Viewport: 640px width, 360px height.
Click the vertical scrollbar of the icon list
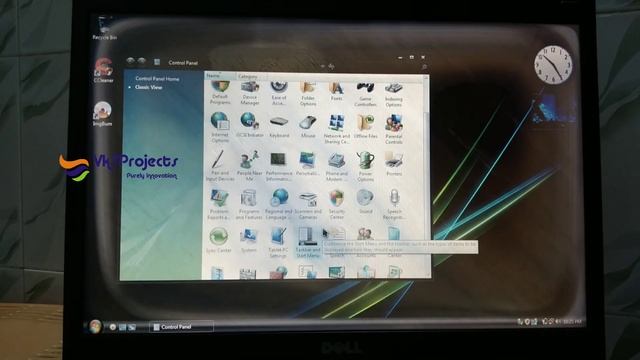point(427,176)
